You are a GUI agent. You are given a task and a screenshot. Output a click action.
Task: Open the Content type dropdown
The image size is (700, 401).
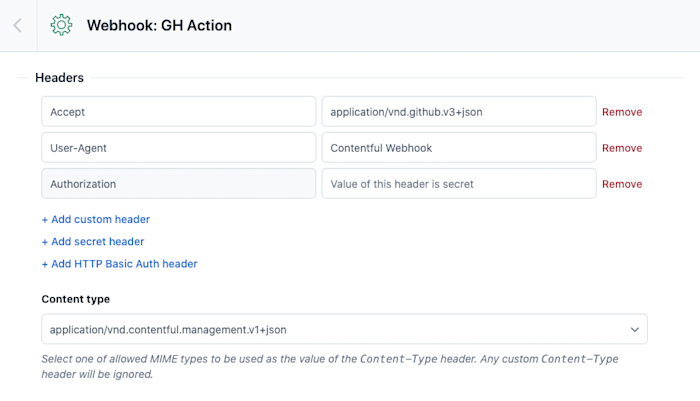tap(344, 329)
